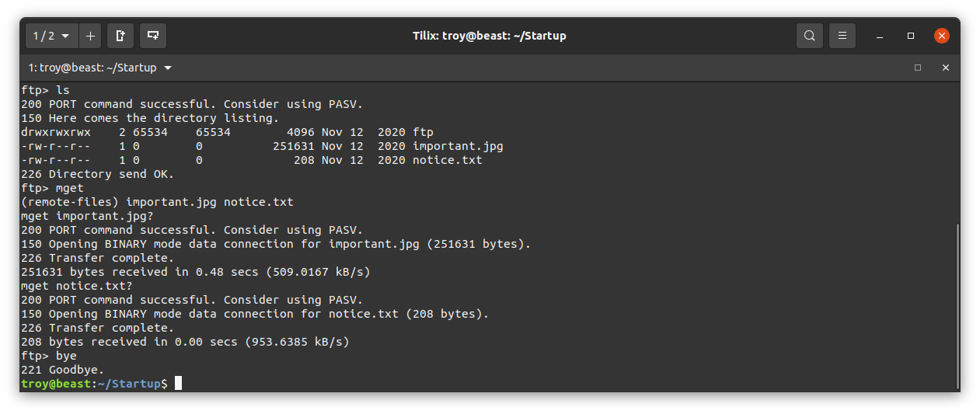Open the session switcher dropdown showing 1 / 2
The image size is (980, 414).
(x=51, y=36)
